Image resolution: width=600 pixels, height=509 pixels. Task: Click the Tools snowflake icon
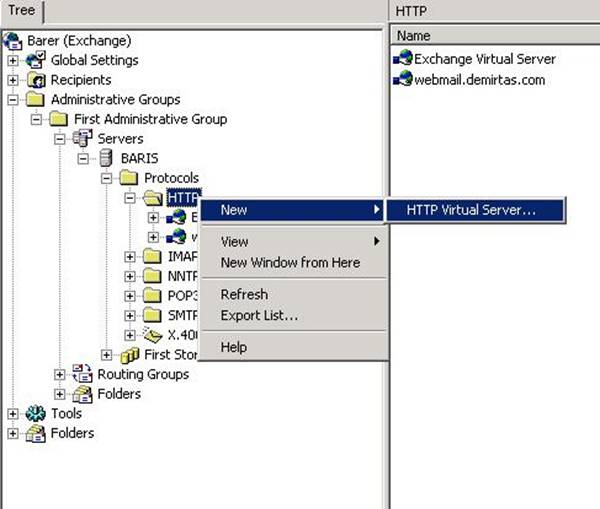click(x=36, y=413)
